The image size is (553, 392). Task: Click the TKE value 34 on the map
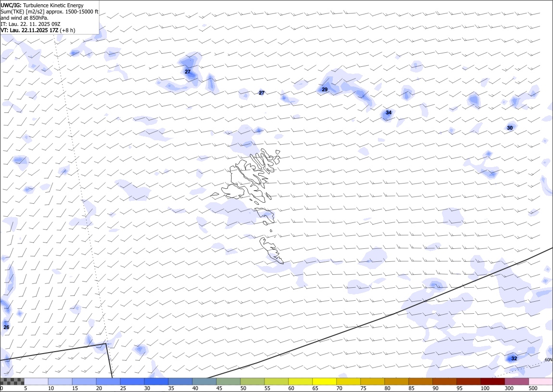(389, 113)
